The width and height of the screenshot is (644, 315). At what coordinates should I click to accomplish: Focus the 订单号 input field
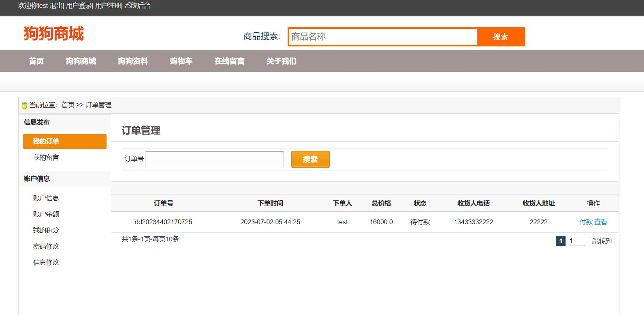coord(215,159)
